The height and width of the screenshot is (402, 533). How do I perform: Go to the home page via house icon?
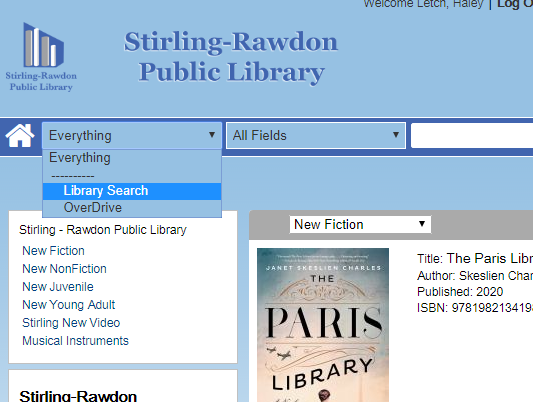(x=20, y=136)
